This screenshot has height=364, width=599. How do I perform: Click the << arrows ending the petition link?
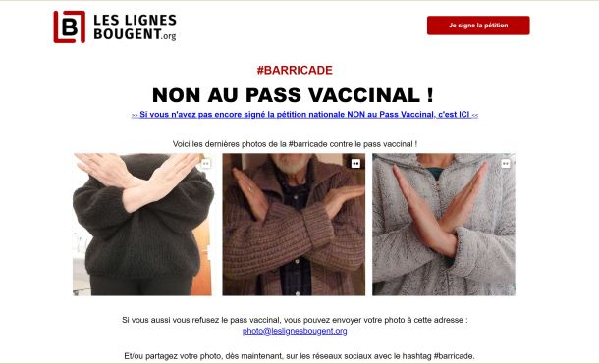(475, 115)
